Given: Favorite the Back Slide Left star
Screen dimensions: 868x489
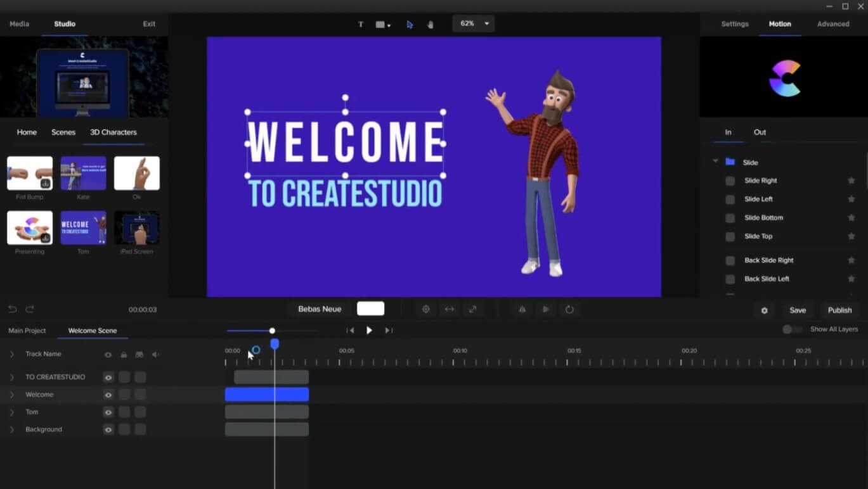Looking at the screenshot, I should pyautogui.click(x=852, y=279).
